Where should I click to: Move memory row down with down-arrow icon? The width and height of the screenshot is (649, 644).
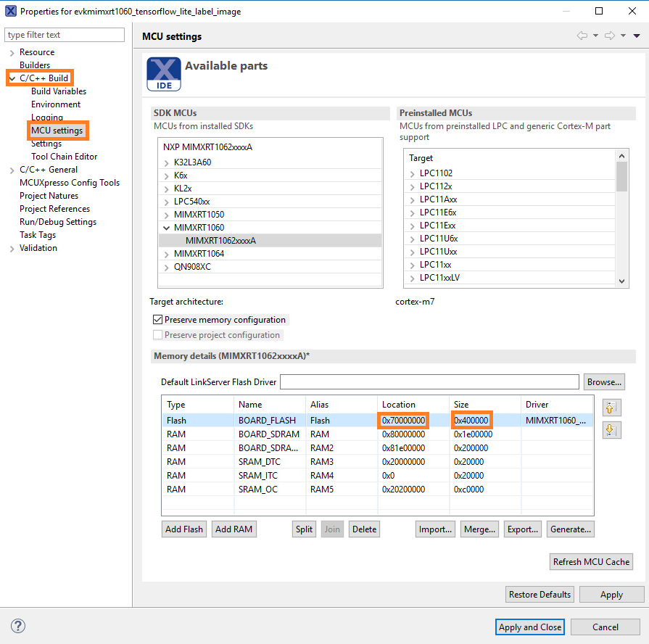click(611, 430)
